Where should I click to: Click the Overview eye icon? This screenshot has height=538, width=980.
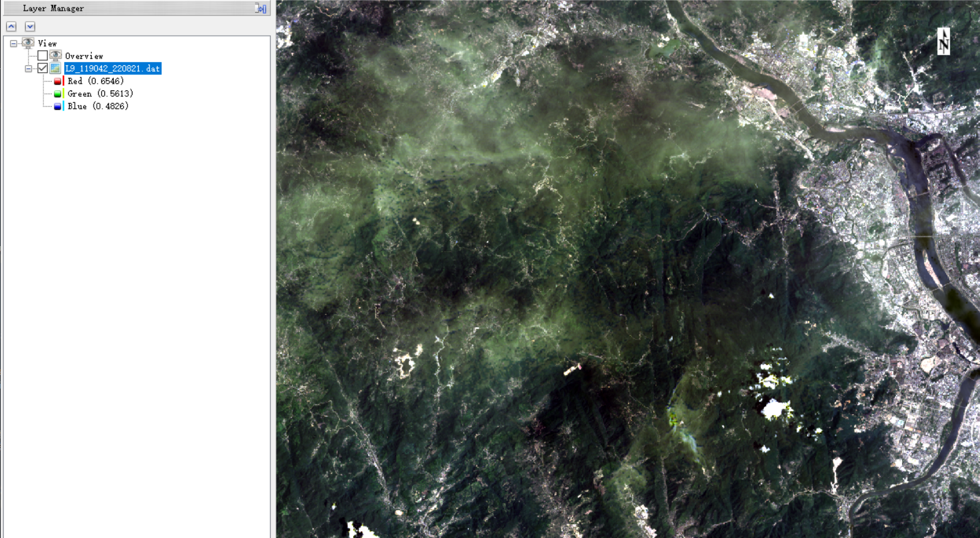click(55, 56)
